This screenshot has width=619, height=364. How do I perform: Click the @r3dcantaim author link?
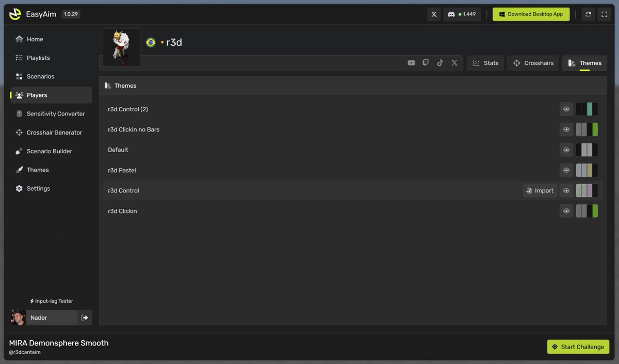pyautogui.click(x=25, y=352)
